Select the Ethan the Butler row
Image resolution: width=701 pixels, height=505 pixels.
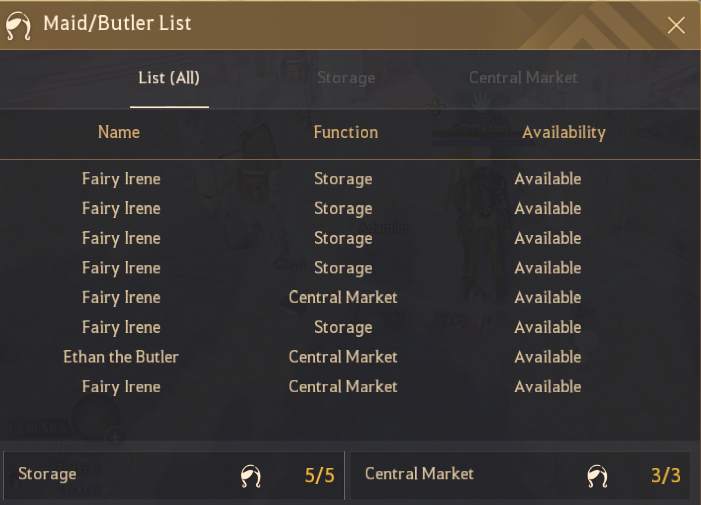point(350,357)
